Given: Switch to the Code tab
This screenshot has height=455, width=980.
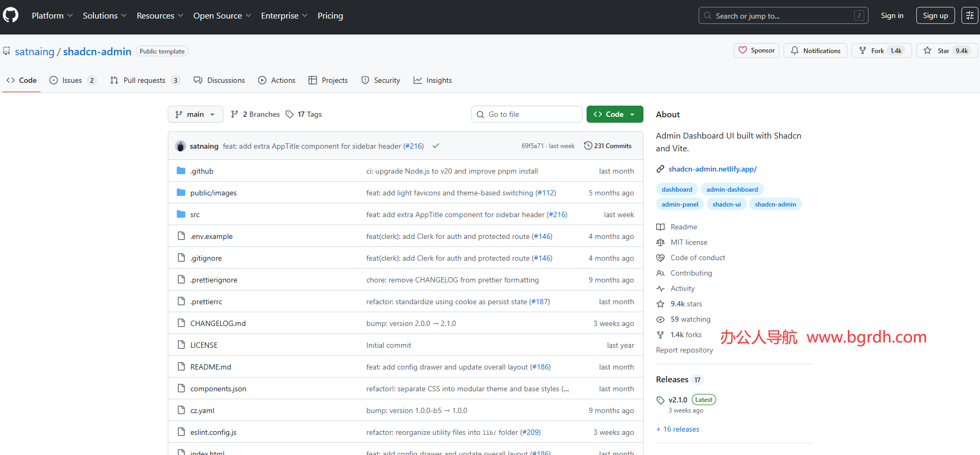Looking at the screenshot, I should click(22, 80).
